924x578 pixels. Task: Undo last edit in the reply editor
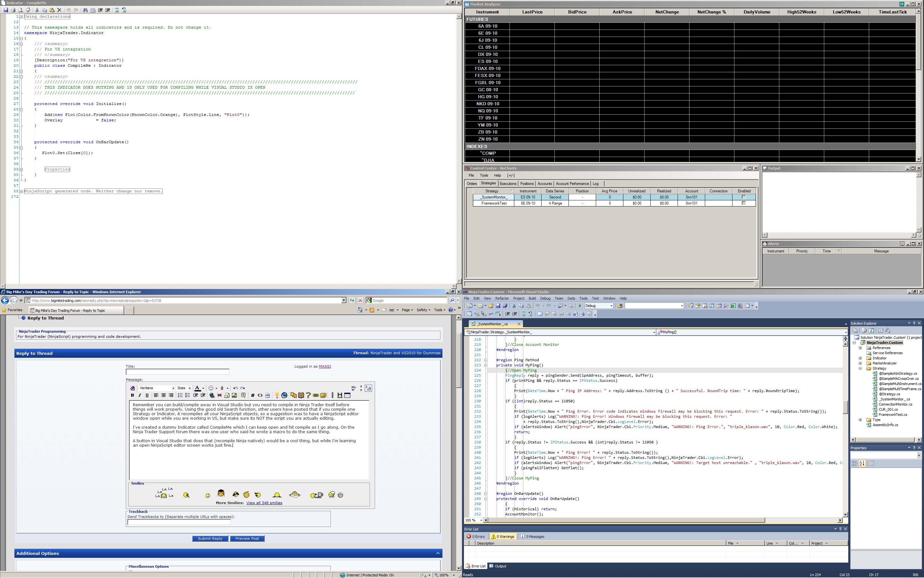point(235,388)
